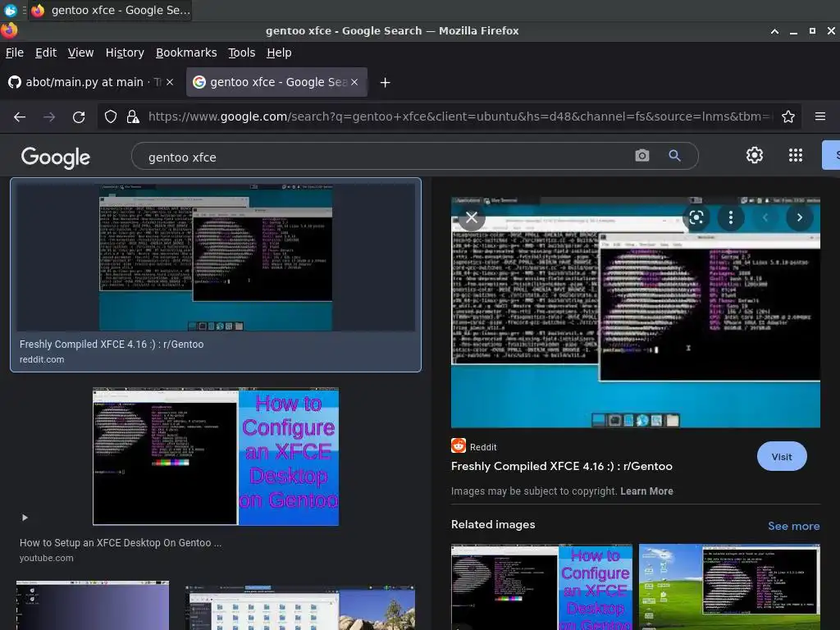
Task: Open the preview three-dot options menu
Action: pos(731,217)
